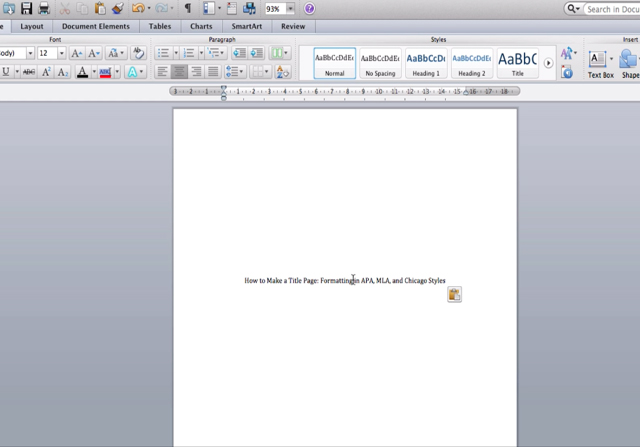Expand numbering style options arrow
Viewport: 640px width, 447px height.
pyautogui.click(x=201, y=53)
